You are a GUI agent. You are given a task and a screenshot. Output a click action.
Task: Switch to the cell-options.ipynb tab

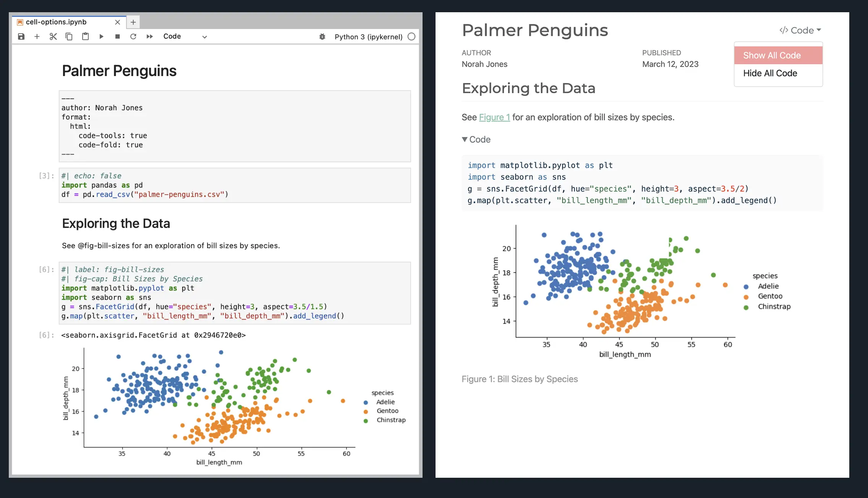point(56,22)
